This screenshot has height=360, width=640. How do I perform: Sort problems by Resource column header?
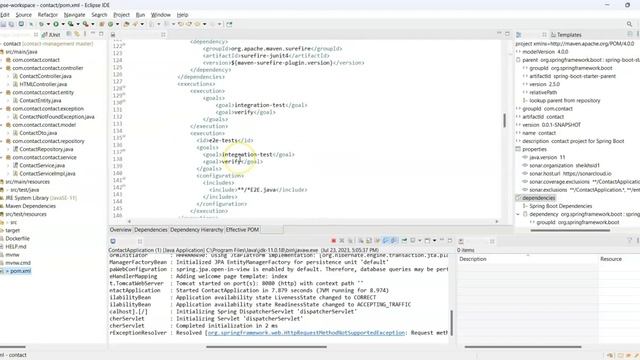tap(611, 259)
